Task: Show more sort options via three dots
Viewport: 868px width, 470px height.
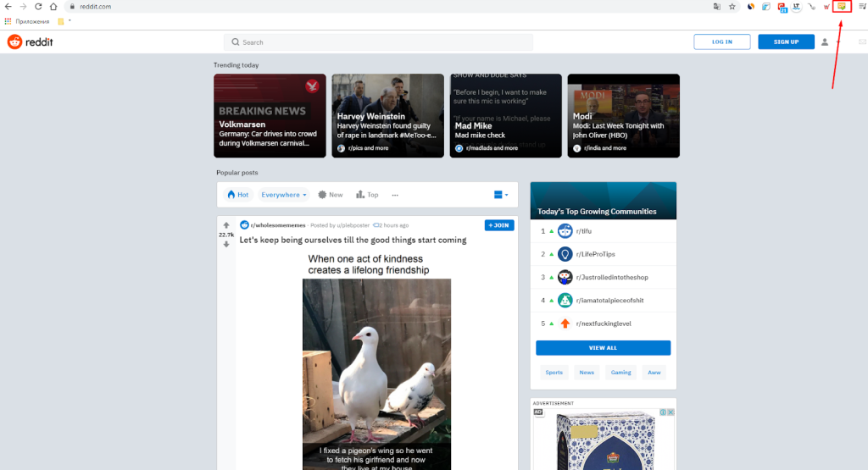Action: 395,195
